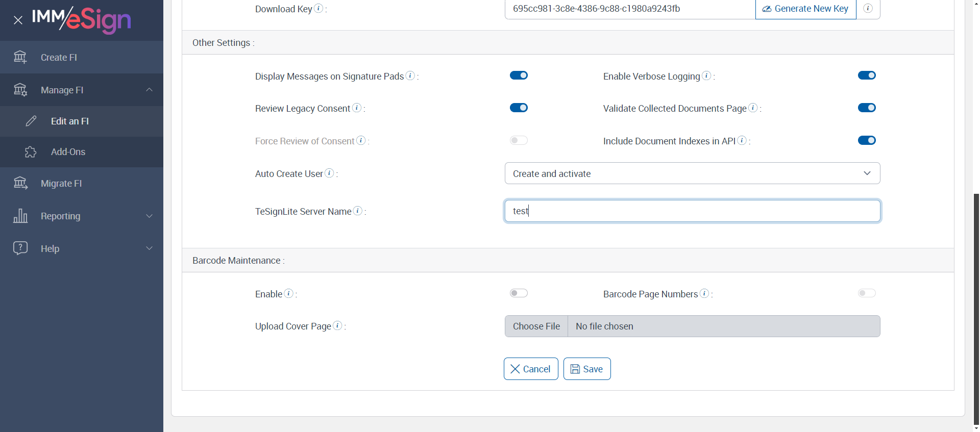Turn off Enable Verbose Logging switch

pos(867,75)
